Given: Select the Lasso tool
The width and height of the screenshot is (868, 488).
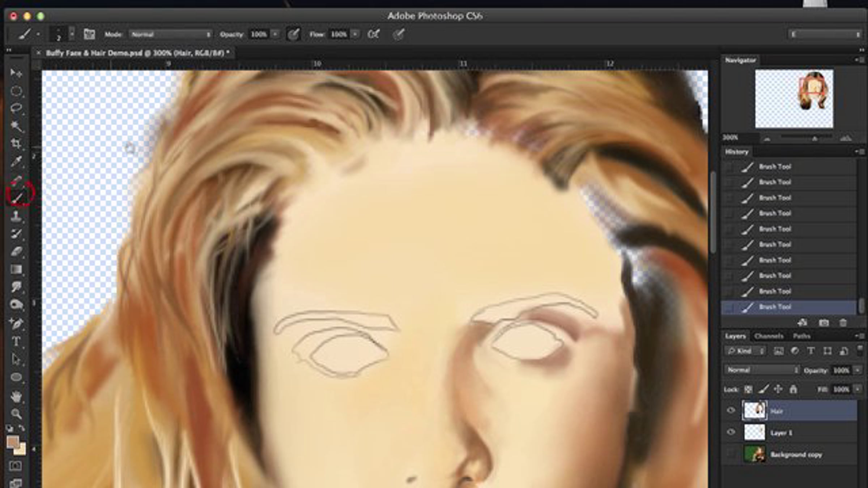Looking at the screenshot, I should tap(16, 108).
